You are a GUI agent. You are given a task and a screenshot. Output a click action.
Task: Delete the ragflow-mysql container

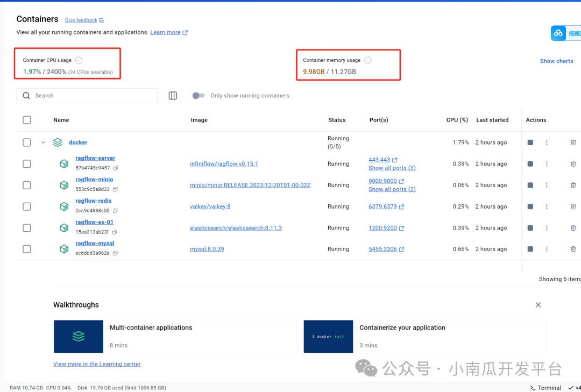[x=573, y=249]
